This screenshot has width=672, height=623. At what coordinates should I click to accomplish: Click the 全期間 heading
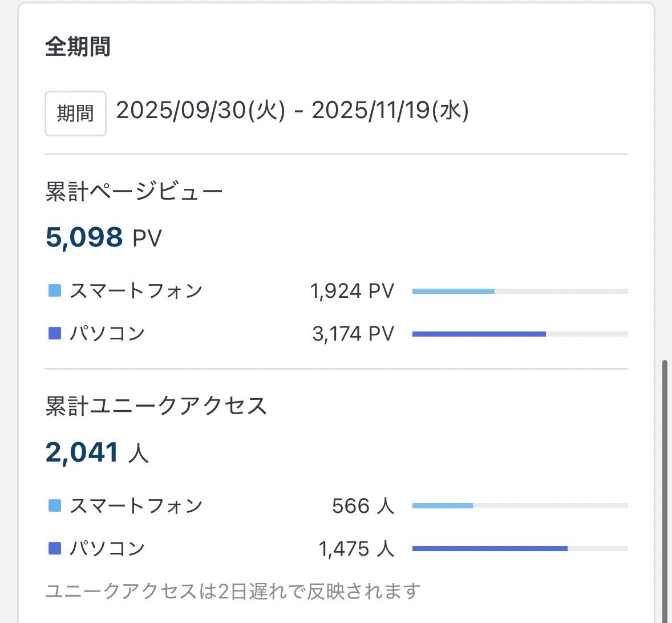pyautogui.click(x=78, y=47)
